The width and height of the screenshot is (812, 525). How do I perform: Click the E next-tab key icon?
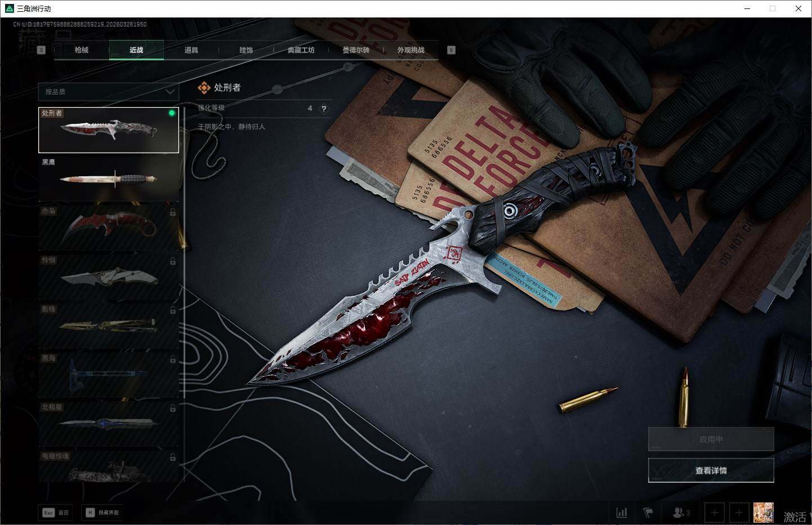tap(451, 50)
